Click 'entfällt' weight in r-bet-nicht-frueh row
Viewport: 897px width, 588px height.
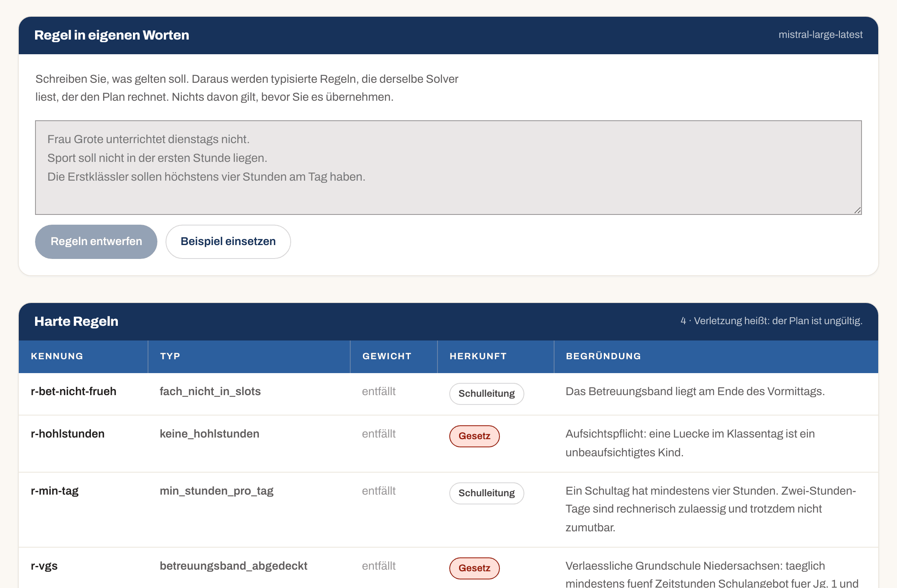[379, 391]
